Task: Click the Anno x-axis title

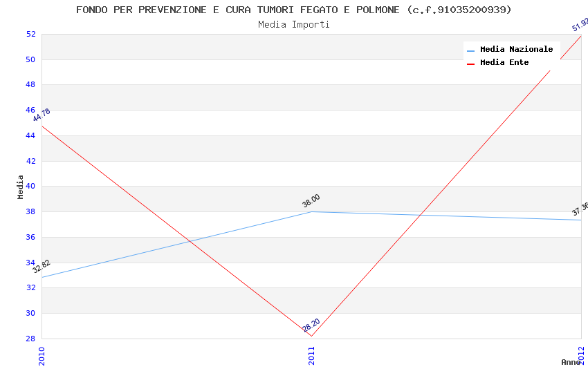Action: tap(571, 362)
